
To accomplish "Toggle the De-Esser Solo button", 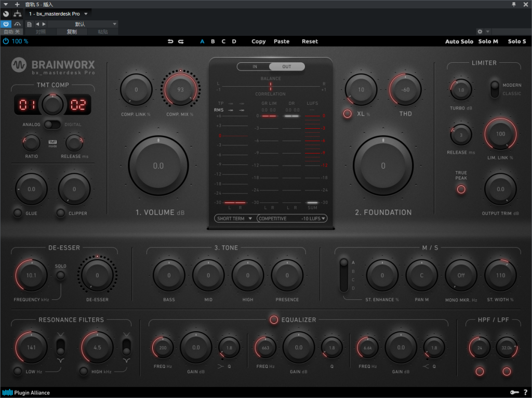I will (x=60, y=275).
